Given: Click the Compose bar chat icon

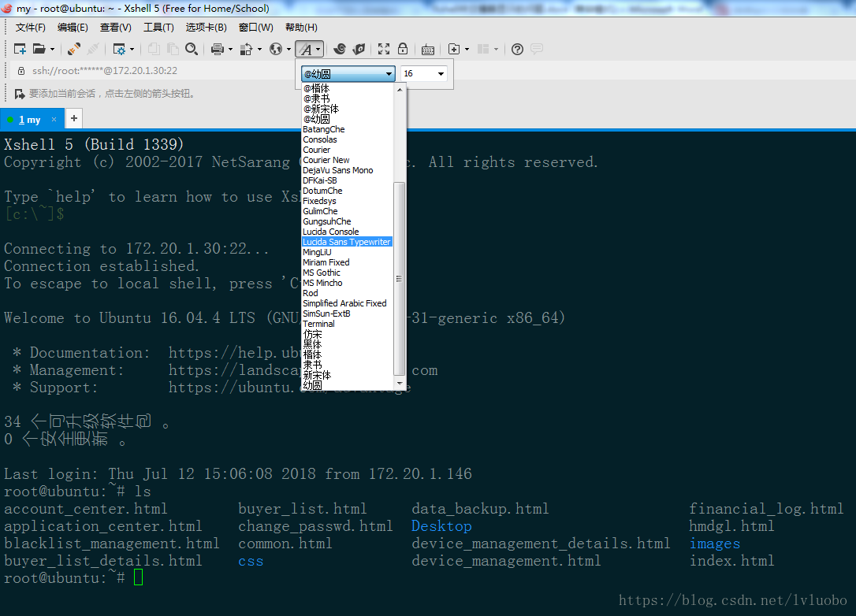Looking at the screenshot, I should [536, 48].
